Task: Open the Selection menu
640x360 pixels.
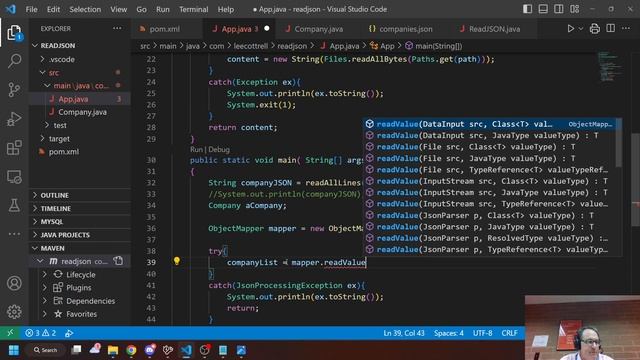Action: point(85,9)
